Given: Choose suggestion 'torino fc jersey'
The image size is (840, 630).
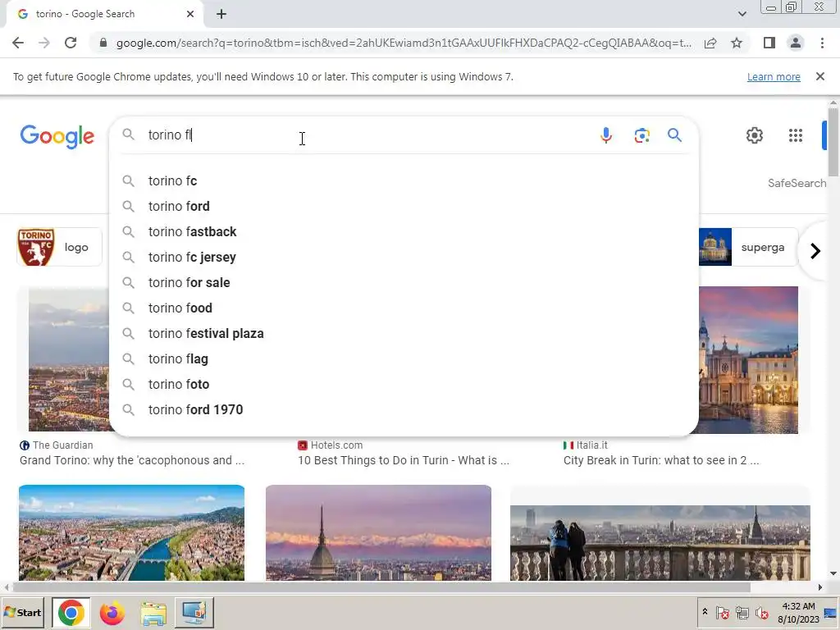Looking at the screenshot, I should tap(404, 257).
